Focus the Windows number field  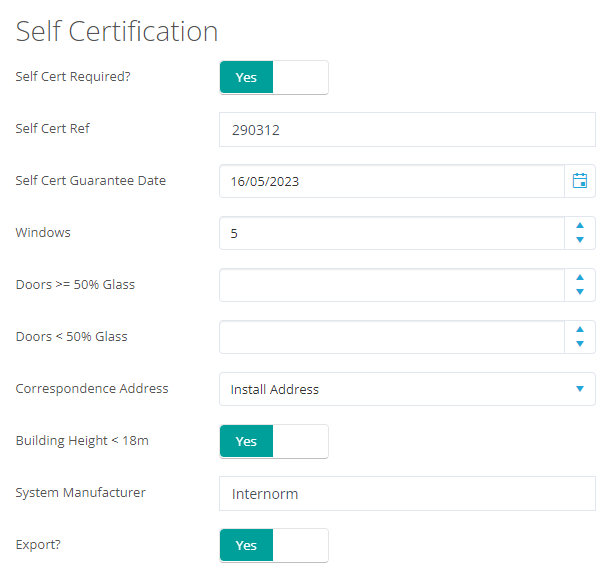392,233
